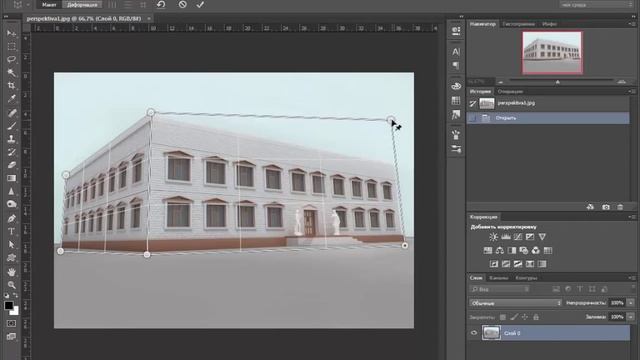Viewport: 640px width, 360px height.
Task: Select the Lasso tool
Action: 11,59
